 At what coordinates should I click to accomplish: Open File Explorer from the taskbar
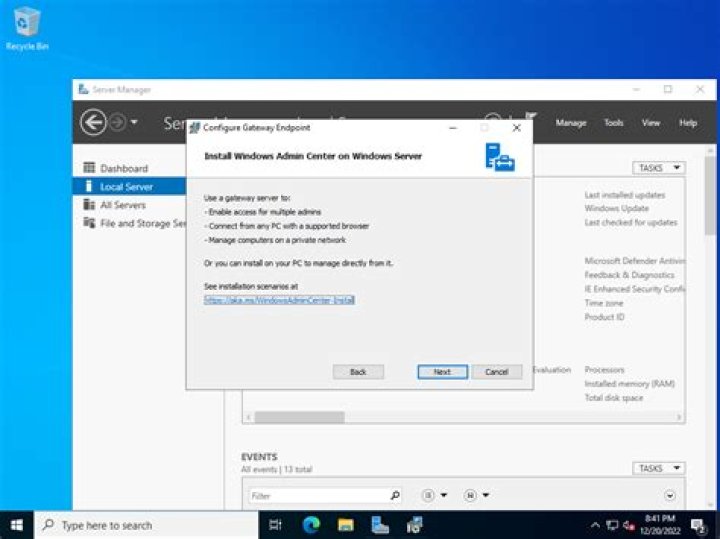[x=345, y=525]
